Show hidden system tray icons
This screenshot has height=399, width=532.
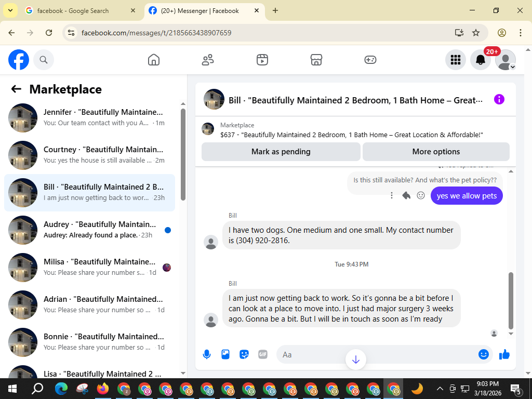click(x=440, y=389)
